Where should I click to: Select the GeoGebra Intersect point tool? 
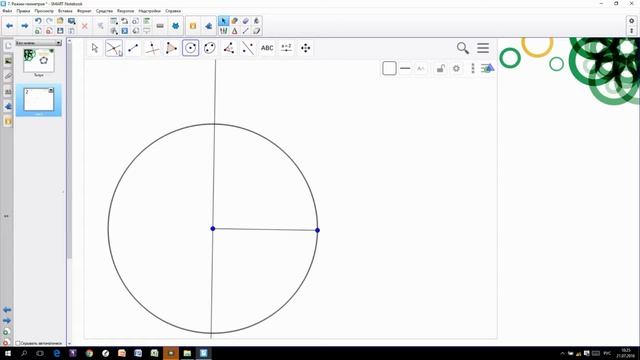tap(114, 48)
